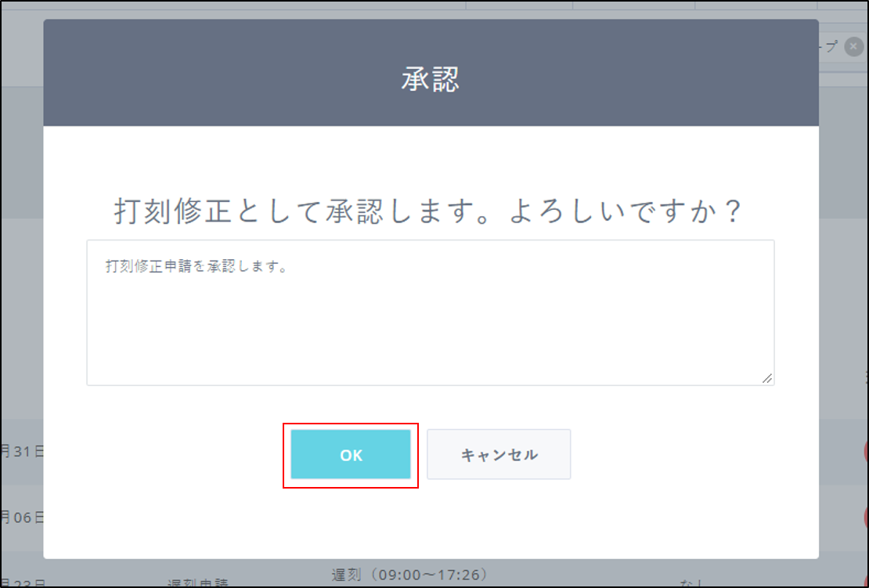This screenshot has height=588, width=869.
Task: Click the red circle icon in 31日 row
Action: pyautogui.click(x=865, y=451)
